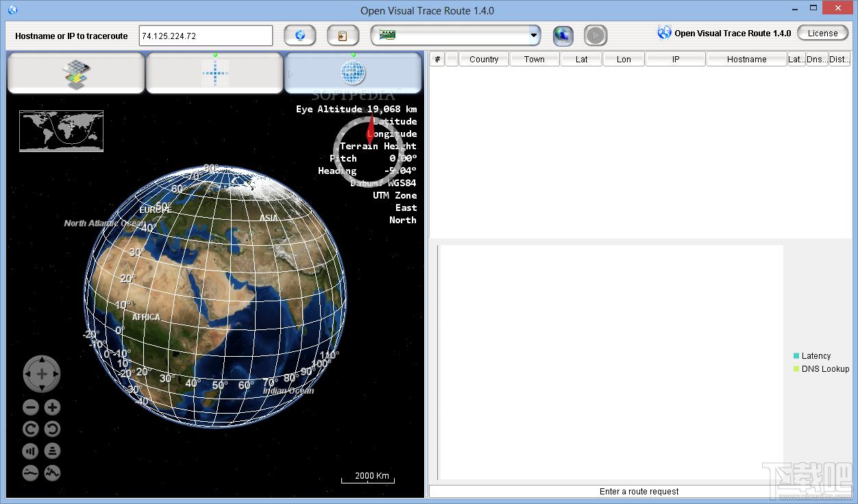Switch to the 3D globe view tab
This screenshot has height=504, width=858.
pos(353,73)
